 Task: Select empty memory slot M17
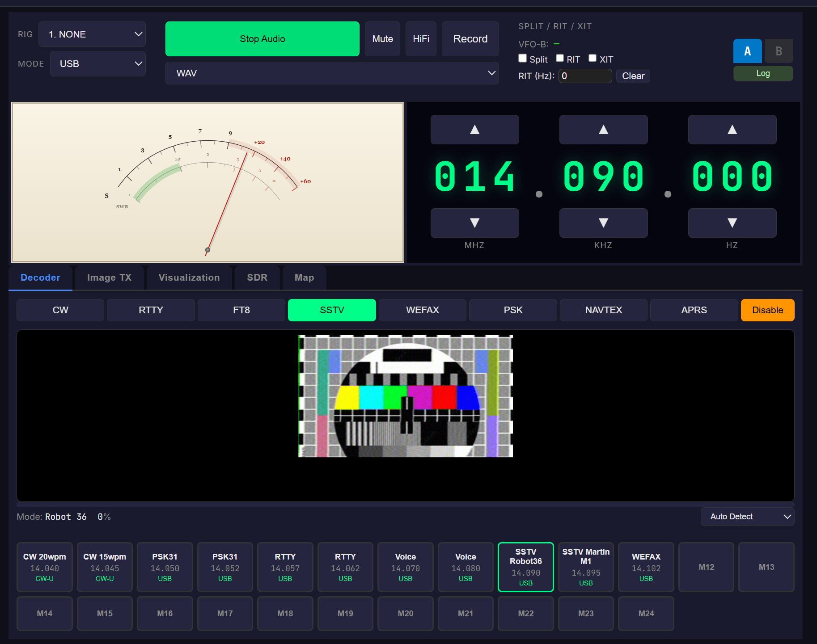(225, 614)
